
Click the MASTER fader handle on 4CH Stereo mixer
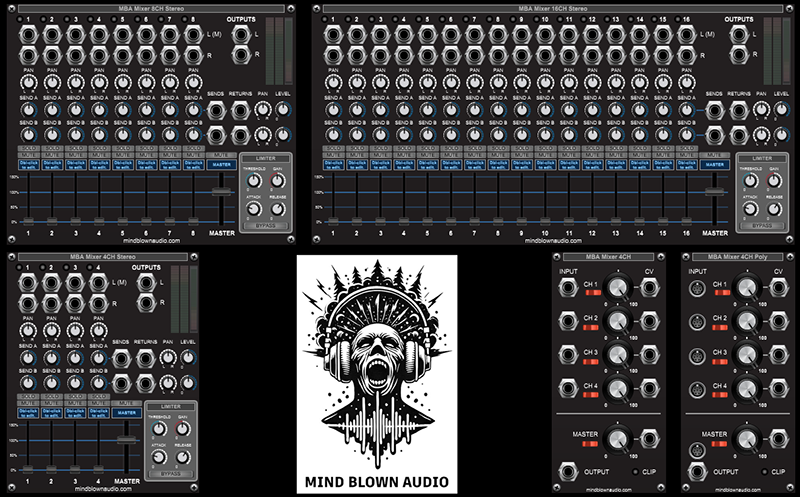click(127, 439)
